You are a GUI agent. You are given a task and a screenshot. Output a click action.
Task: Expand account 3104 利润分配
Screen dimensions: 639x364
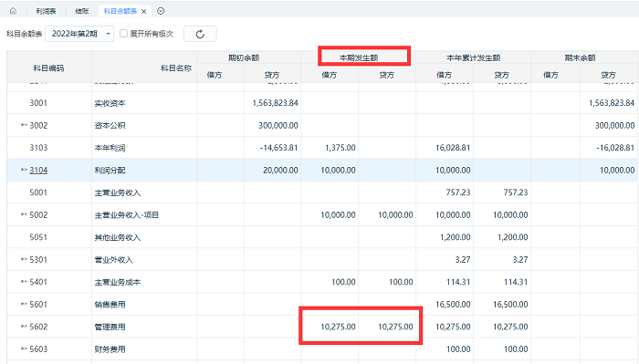24,170
